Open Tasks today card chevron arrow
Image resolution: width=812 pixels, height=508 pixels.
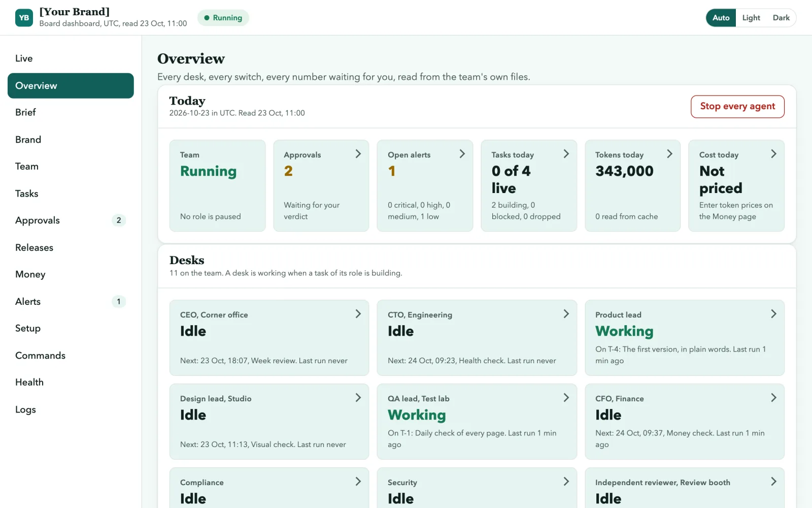tap(566, 154)
